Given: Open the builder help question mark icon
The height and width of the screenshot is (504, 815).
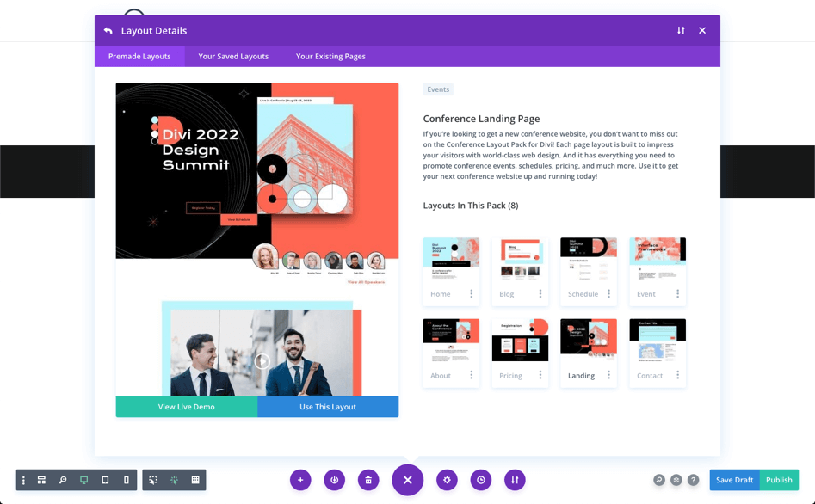Looking at the screenshot, I should pyautogui.click(x=695, y=480).
